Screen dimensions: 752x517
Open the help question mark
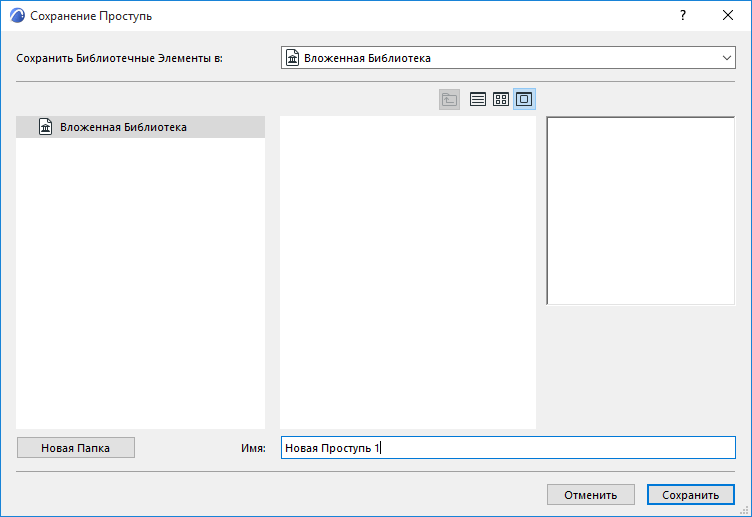click(x=682, y=15)
